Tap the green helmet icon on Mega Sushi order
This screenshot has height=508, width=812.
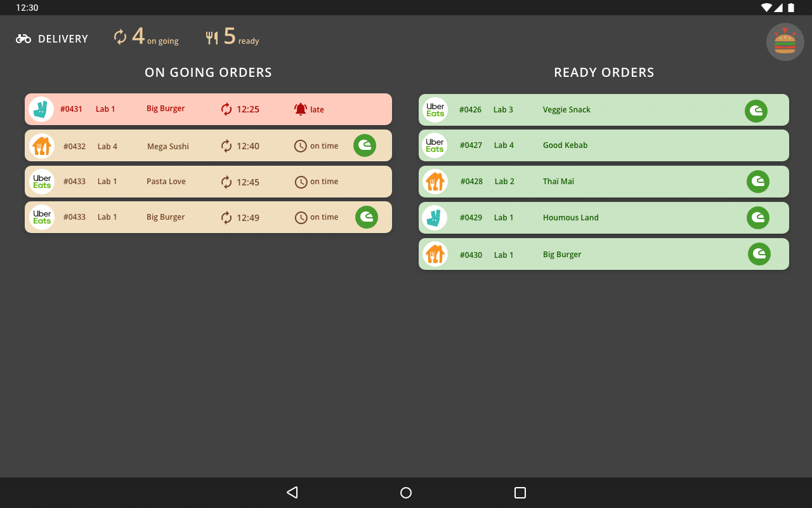[x=365, y=145]
